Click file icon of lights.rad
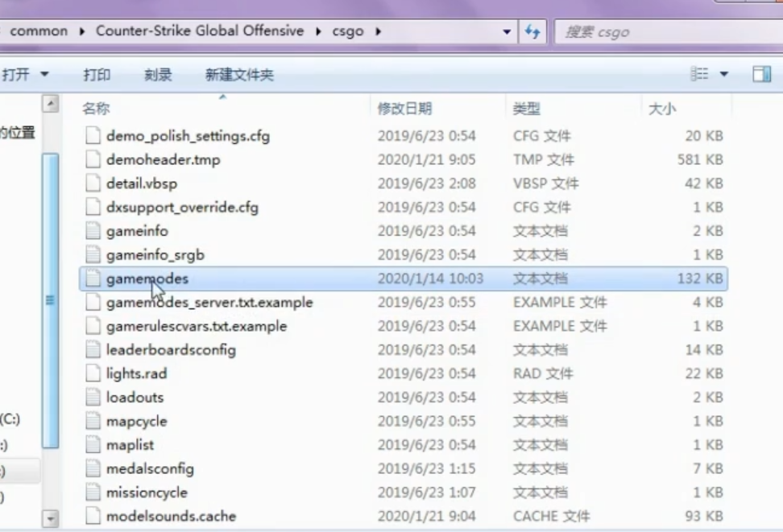The image size is (783, 532). pos(93,373)
